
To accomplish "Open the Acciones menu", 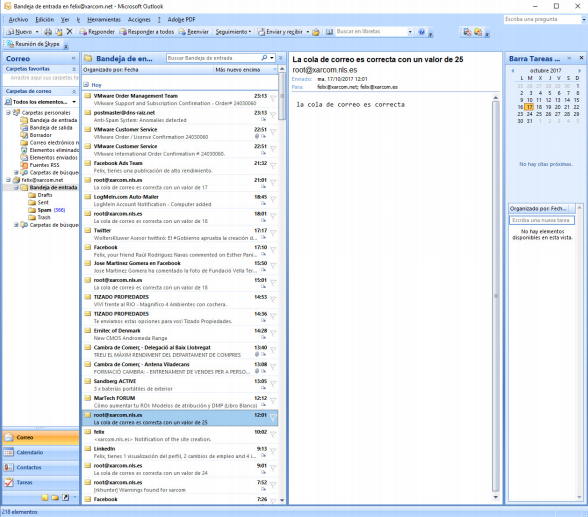I will tap(139, 19).
